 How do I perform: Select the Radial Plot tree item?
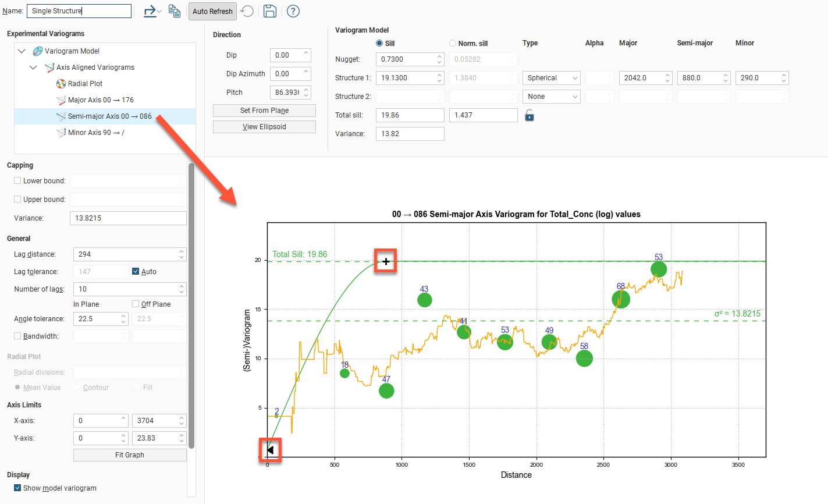(x=85, y=84)
